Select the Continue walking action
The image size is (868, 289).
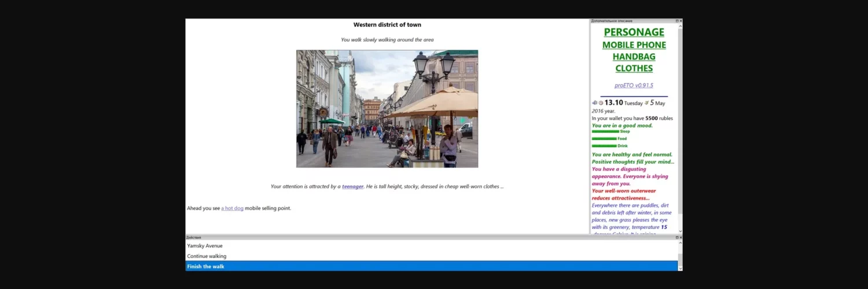point(207,256)
